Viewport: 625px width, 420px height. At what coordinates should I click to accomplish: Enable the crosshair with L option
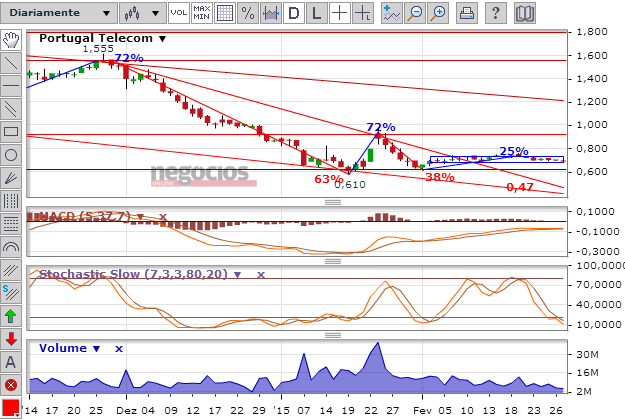point(363,13)
